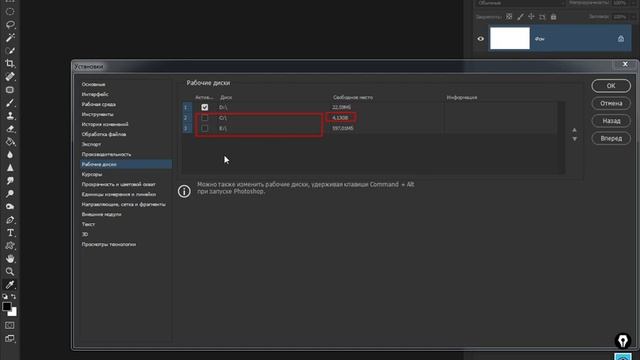
Task: Select the Magic Wand tool
Action: tap(10, 38)
